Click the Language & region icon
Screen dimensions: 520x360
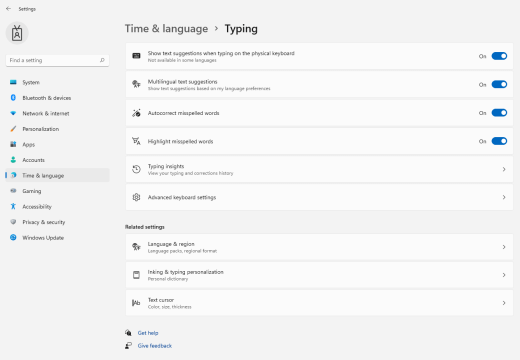[x=136, y=247]
